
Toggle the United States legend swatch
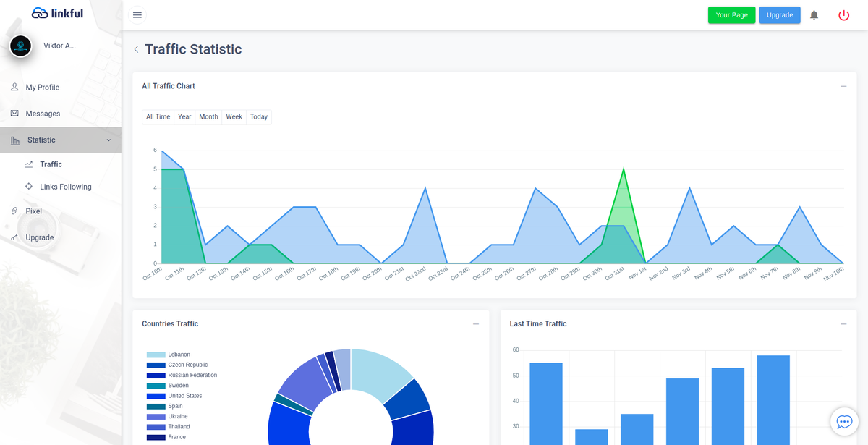tap(156, 396)
